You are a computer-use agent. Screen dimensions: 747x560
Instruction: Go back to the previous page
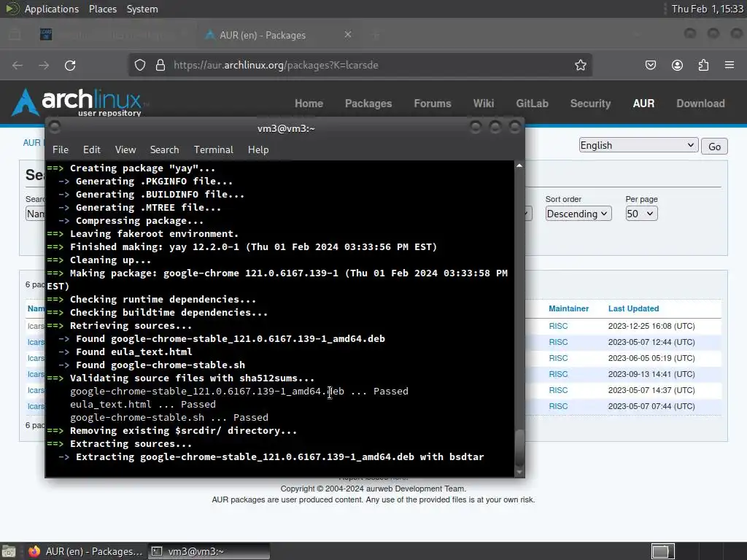pyautogui.click(x=18, y=65)
